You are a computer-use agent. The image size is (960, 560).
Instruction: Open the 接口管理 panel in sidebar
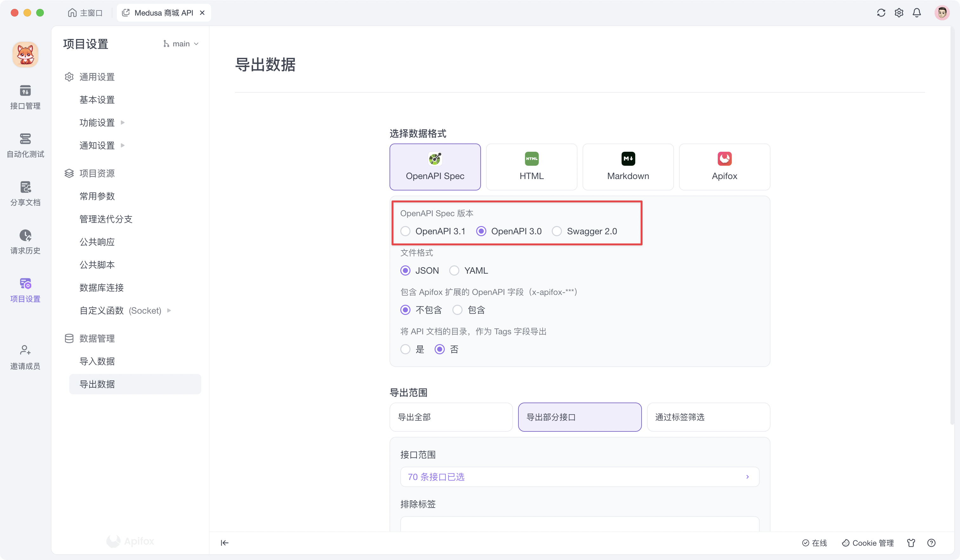click(x=25, y=97)
